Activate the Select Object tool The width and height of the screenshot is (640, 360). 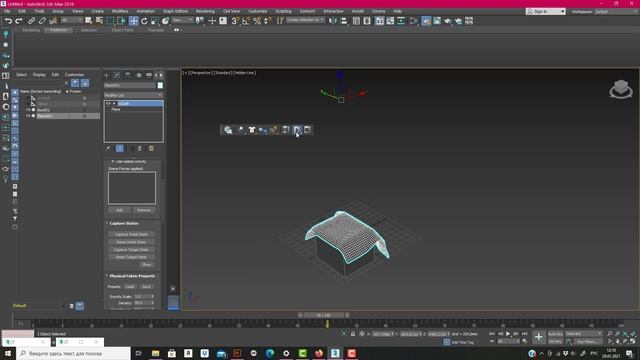[x=88, y=21]
